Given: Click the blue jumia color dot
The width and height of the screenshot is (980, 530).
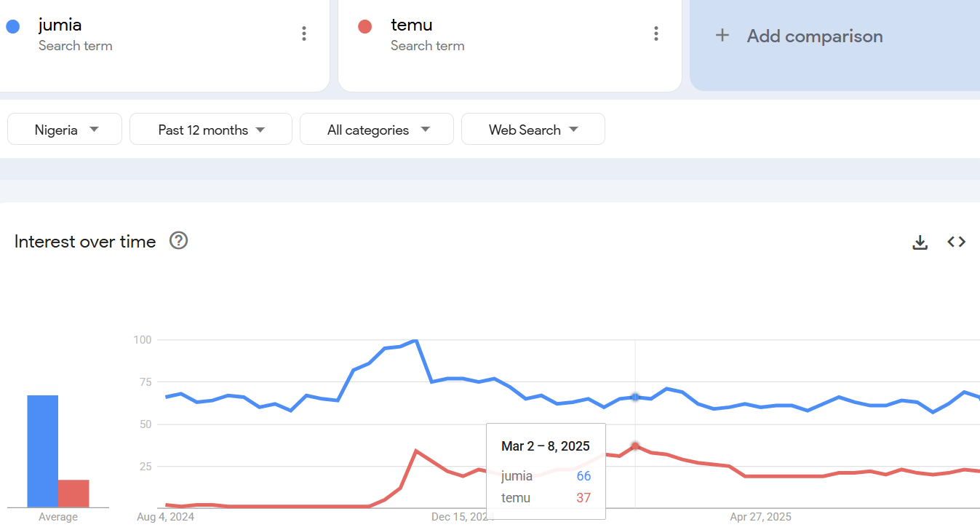Looking at the screenshot, I should coord(12,26).
